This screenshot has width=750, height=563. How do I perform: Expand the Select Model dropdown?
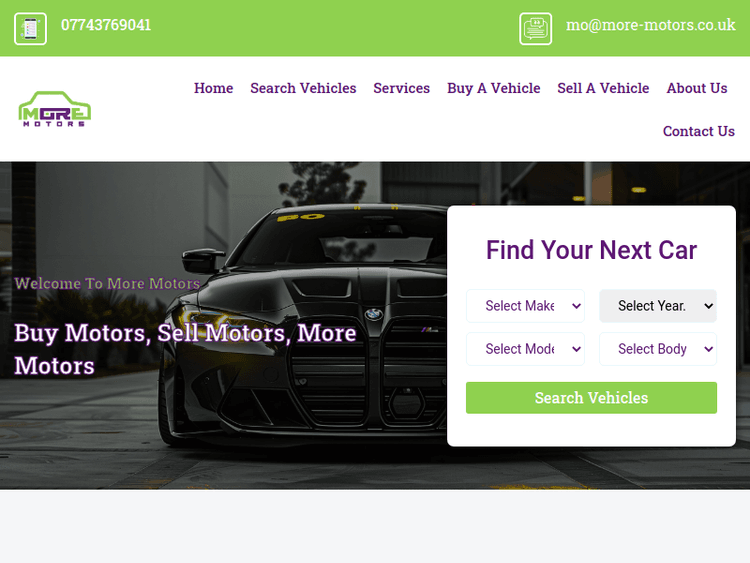point(525,349)
